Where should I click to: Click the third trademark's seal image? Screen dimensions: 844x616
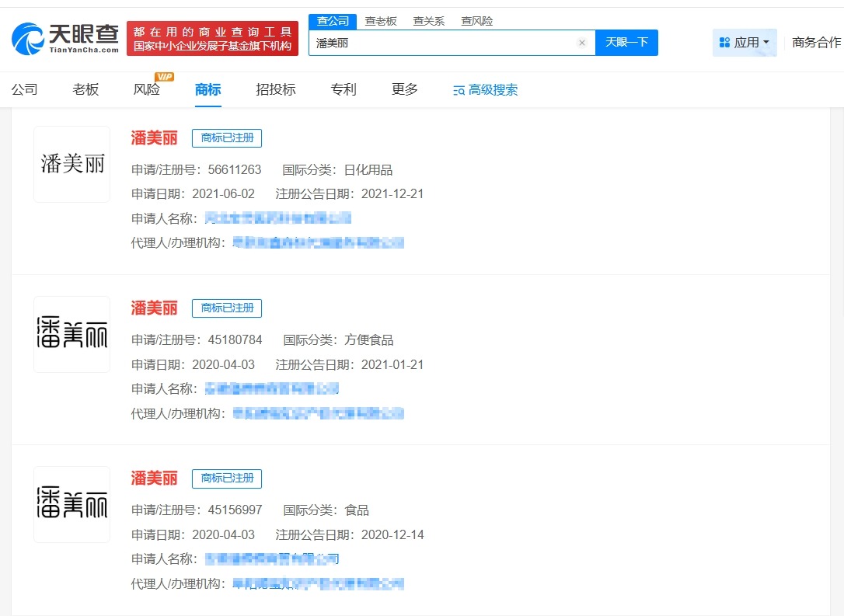coord(71,503)
